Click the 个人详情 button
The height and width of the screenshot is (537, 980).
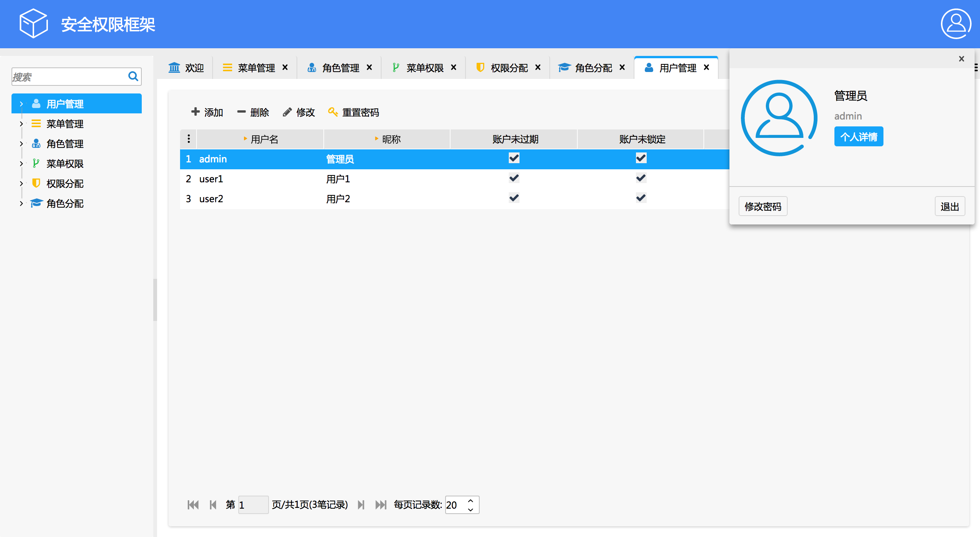pyautogui.click(x=859, y=136)
